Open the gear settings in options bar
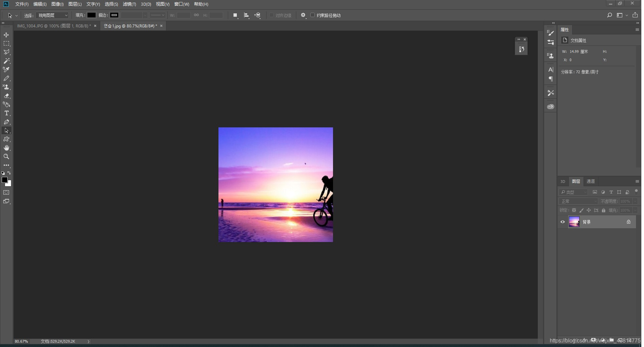The image size is (644, 347). coord(303,15)
